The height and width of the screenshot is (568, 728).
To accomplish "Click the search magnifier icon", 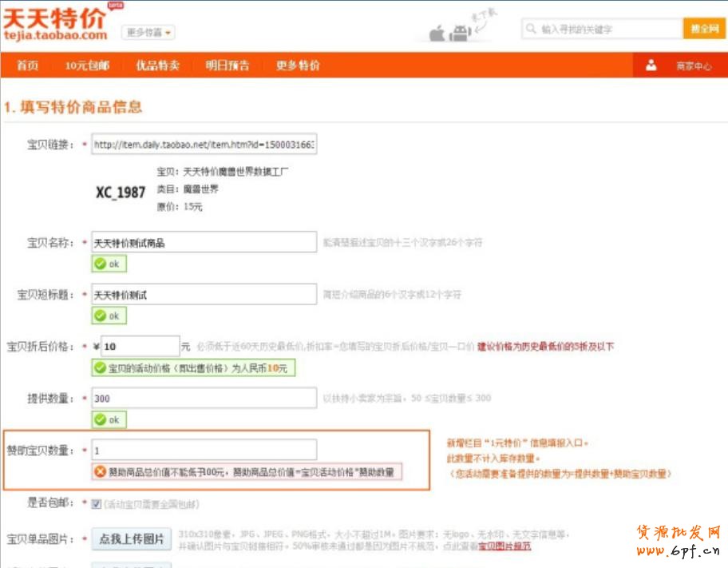I will (531, 30).
